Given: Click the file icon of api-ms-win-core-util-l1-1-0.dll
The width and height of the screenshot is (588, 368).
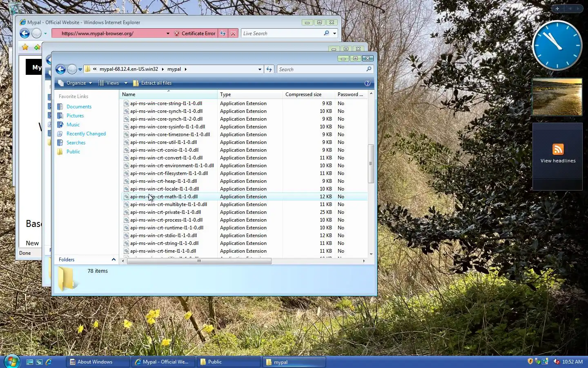Looking at the screenshot, I should tap(126, 142).
